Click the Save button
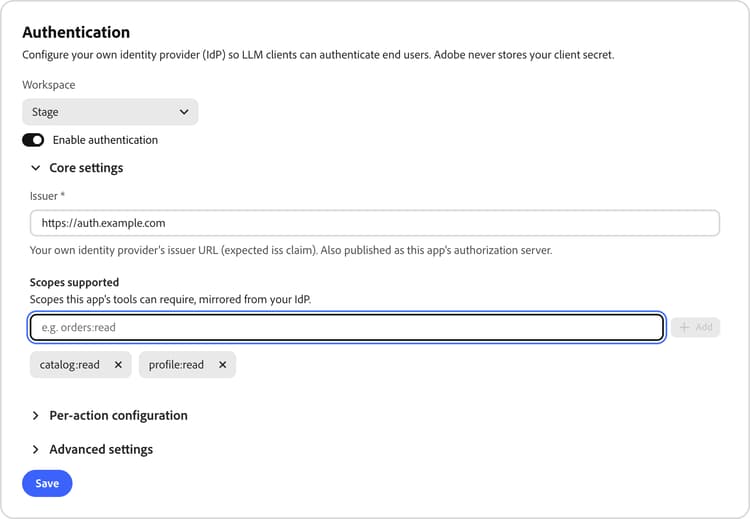This screenshot has height=519, width=750. point(47,483)
